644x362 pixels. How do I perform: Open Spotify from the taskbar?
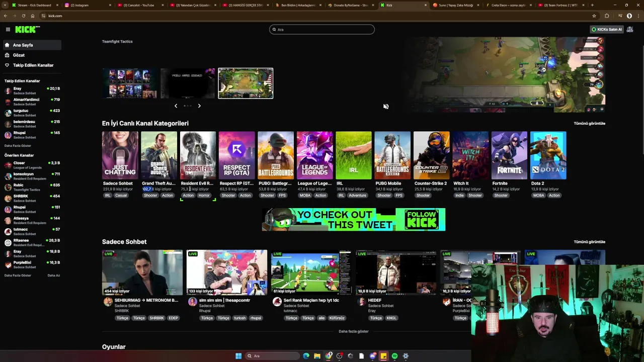(394, 356)
